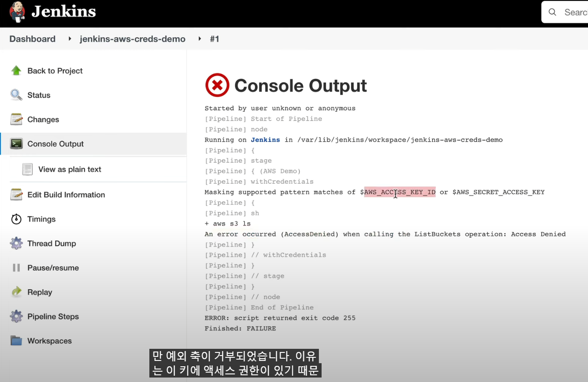Click 'Finished: FAILURE' line
The image size is (588, 382).
(x=240, y=329)
